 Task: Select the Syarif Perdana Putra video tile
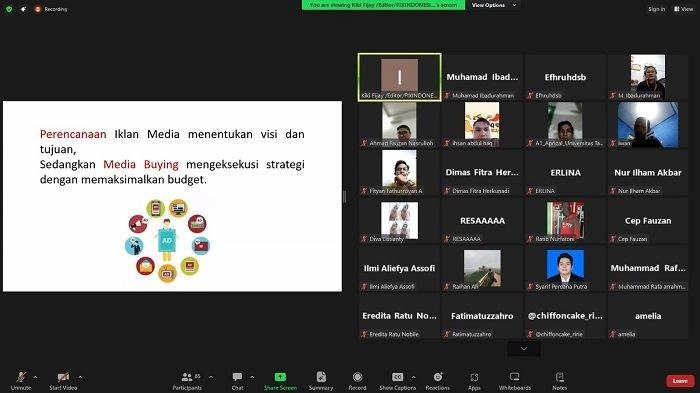[565, 268]
